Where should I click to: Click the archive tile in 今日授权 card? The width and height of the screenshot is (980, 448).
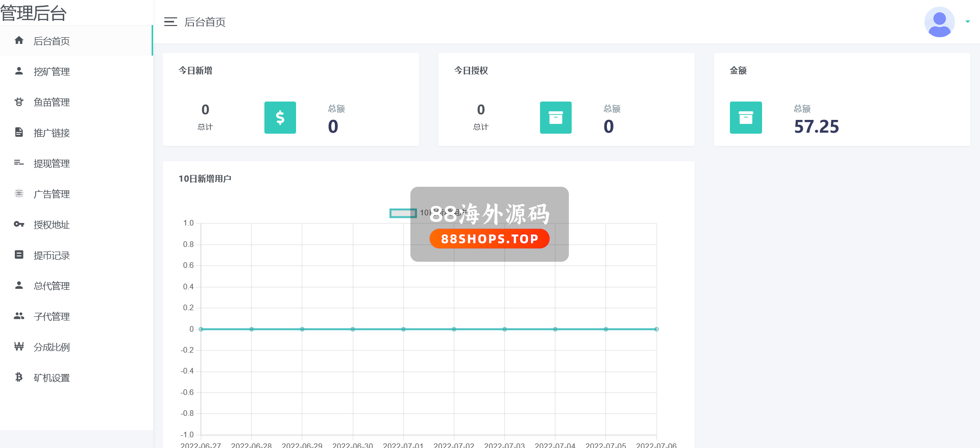[555, 118]
